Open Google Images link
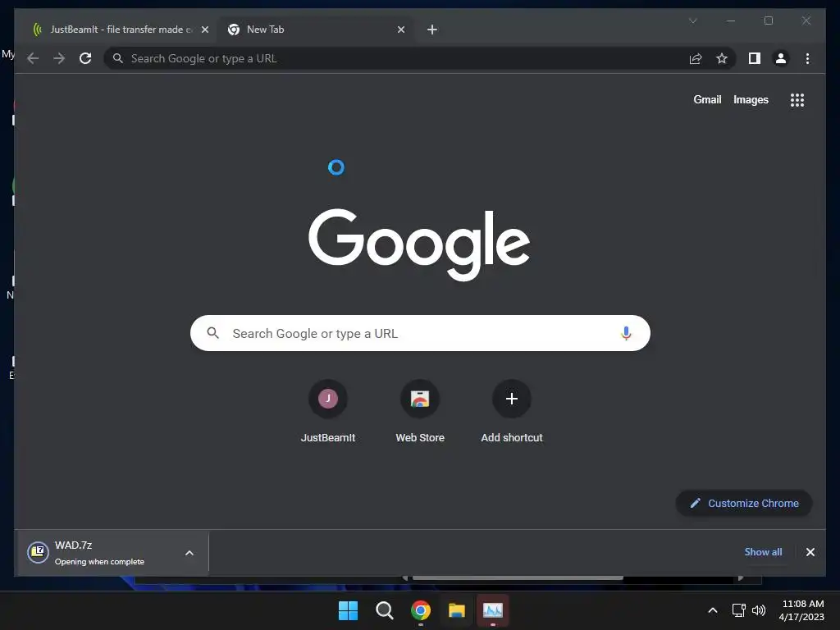 [751, 99]
